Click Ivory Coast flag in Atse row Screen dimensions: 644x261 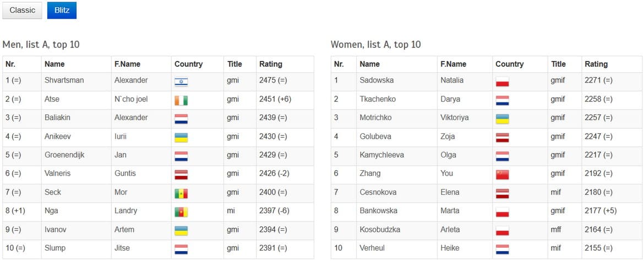181,100
